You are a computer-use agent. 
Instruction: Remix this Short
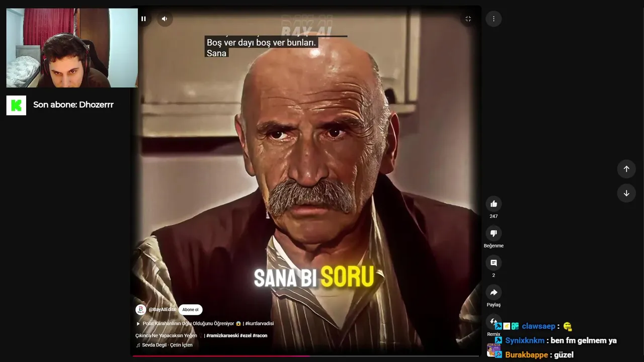[x=494, y=322]
